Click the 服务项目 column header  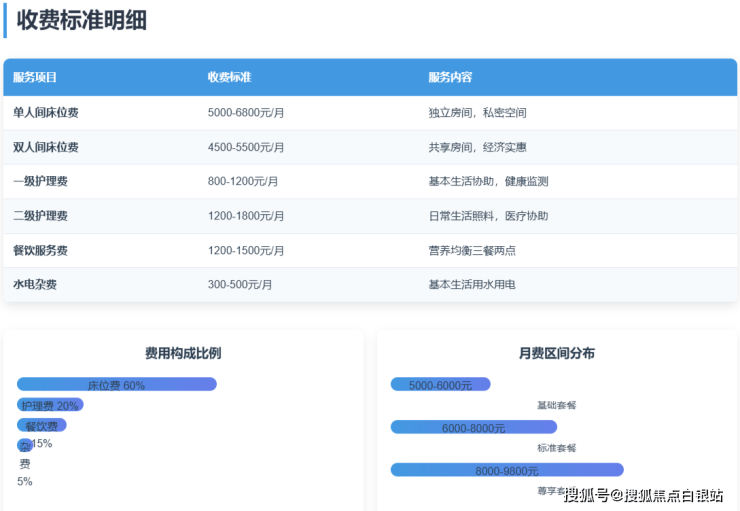point(35,77)
